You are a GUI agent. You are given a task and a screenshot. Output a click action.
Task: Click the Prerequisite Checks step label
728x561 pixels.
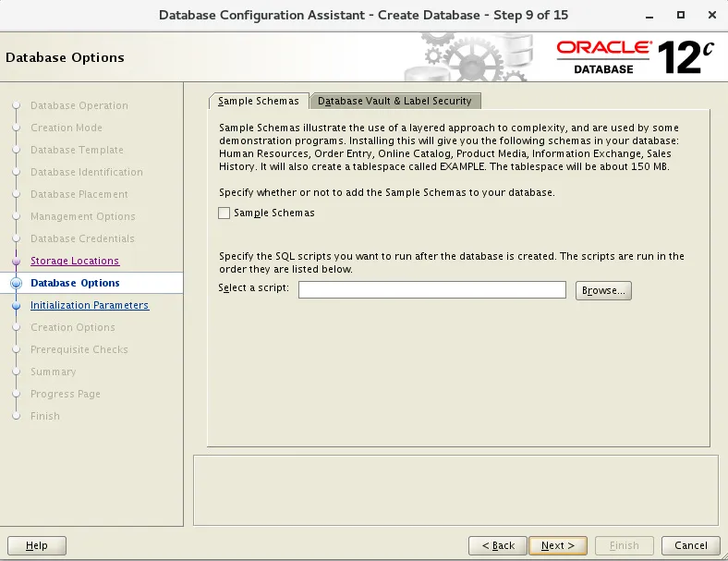79,349
